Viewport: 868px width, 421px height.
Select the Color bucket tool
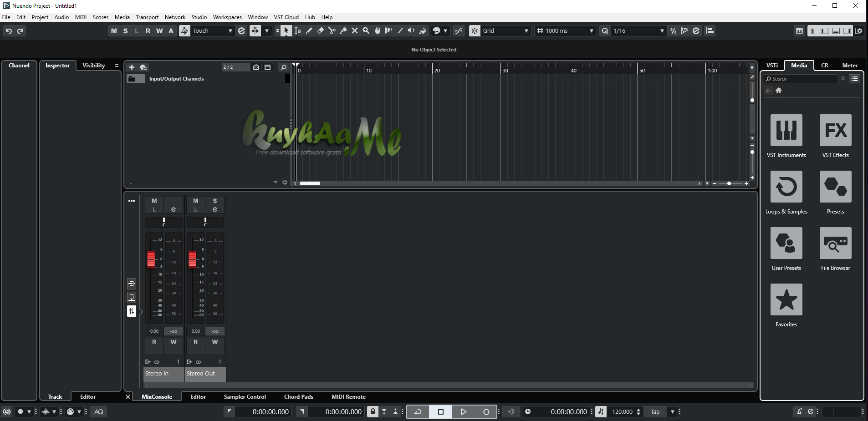[x=423, y=30]
